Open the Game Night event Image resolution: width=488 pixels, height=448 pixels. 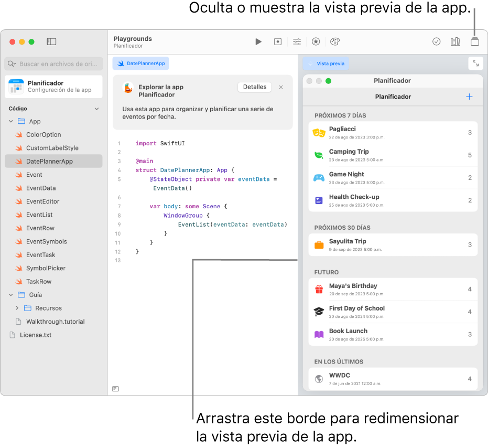pos(393,178)
